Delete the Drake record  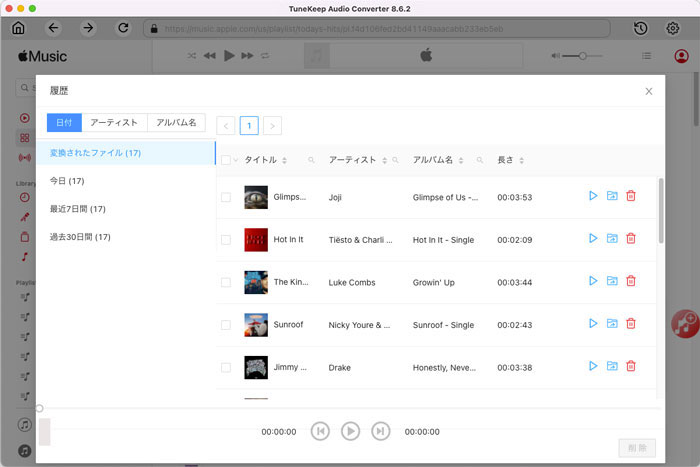coord(631,366)
